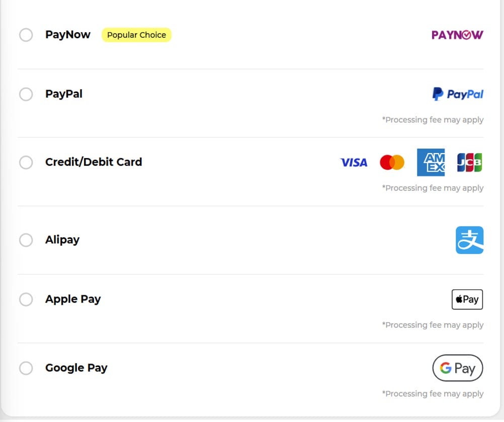Viewport: 504px width, 422px height.
Task: Click the PayNow logo icon
Action: point(457,35)
